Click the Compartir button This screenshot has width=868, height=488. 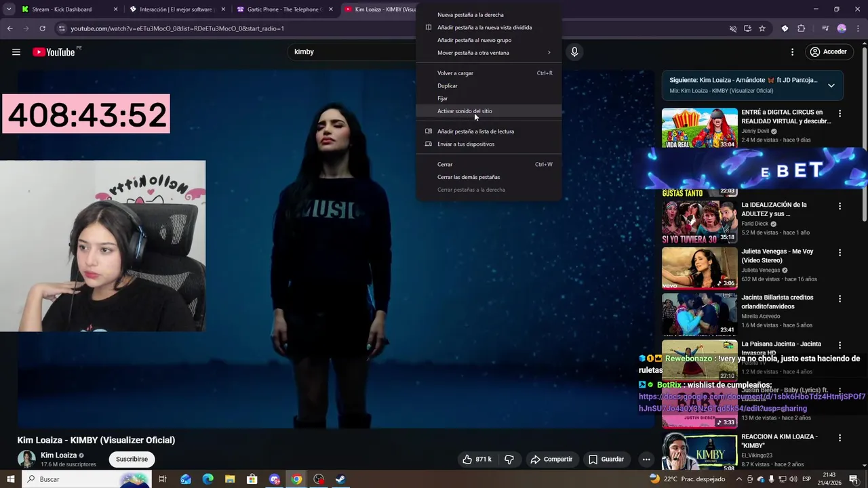[551, 460]
